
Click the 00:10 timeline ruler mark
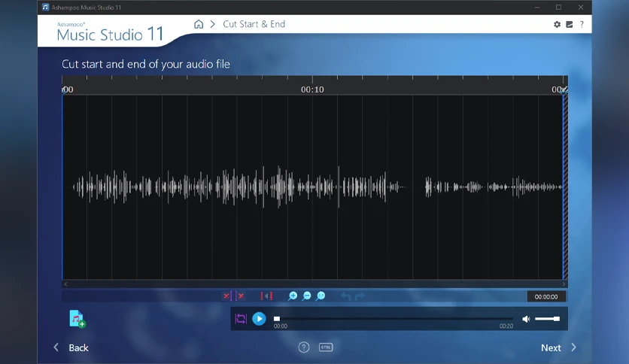tap(312, 89)
